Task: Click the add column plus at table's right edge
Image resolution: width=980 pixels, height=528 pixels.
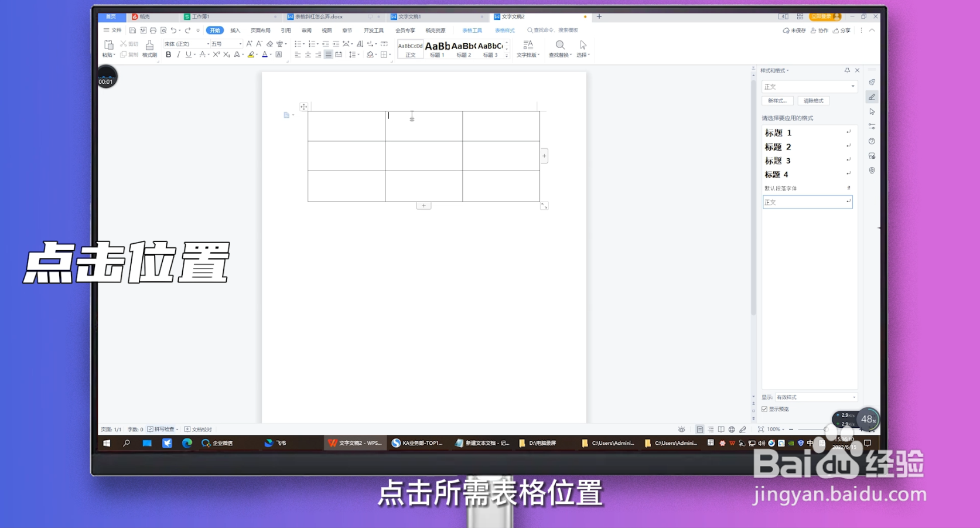Action: point(544,156)
